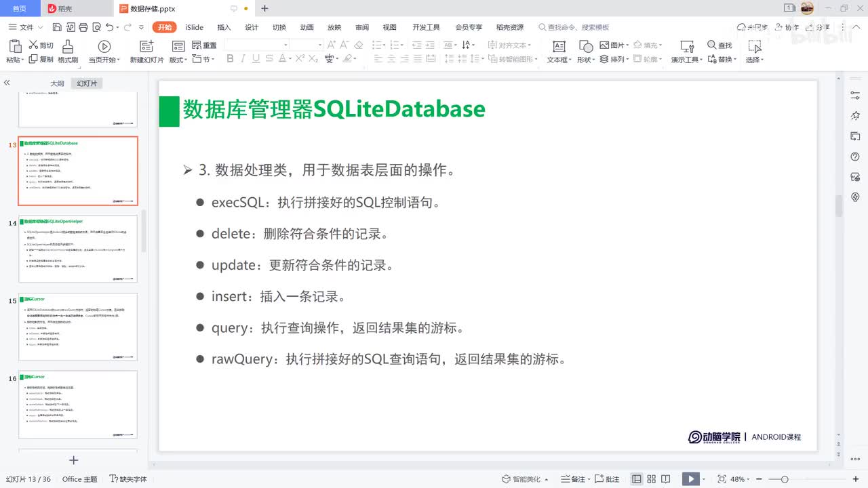
Task: Collapse the slide panel with double chevron
Action: coord(7,83)
